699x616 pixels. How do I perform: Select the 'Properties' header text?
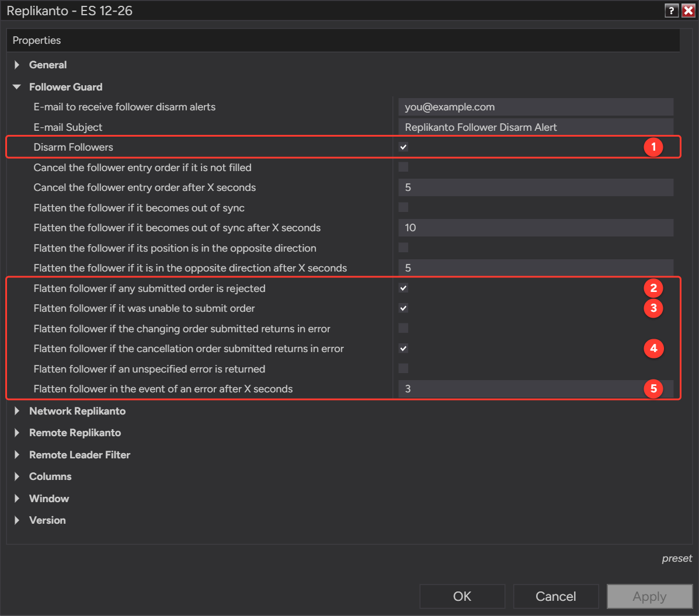[37, 40]
